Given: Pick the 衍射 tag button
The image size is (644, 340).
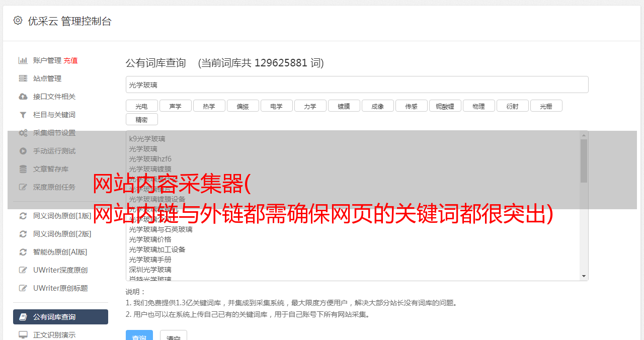Looking at the screenshot, I should (513, 106).
